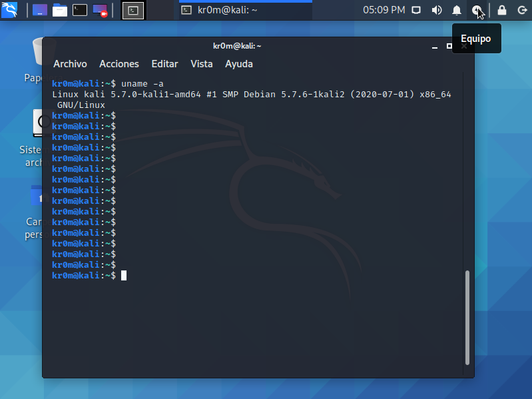
Task: Open the Archivo menu
Action: click(70, 64)
